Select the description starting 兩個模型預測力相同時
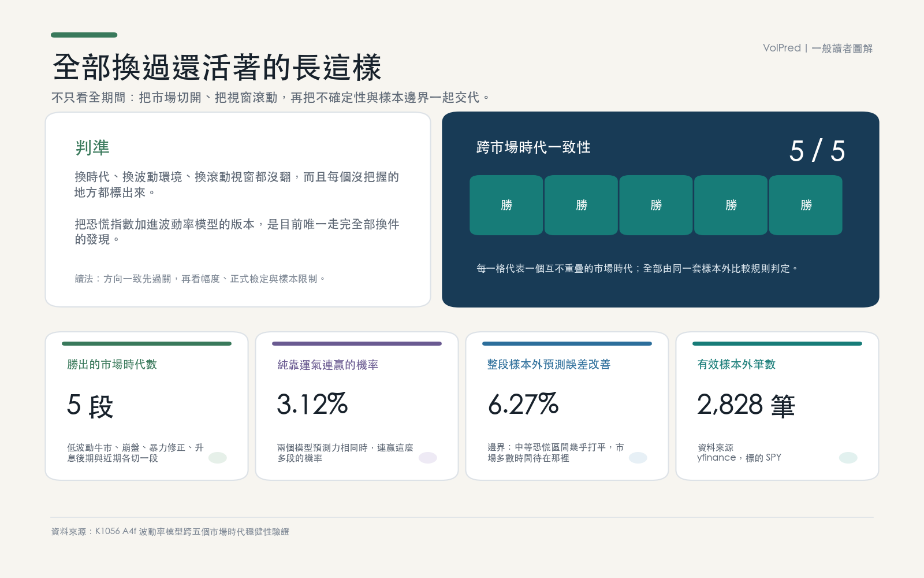The height and width of the screenshot is (578, 924). pyautogui.click(x=345, y=453)
